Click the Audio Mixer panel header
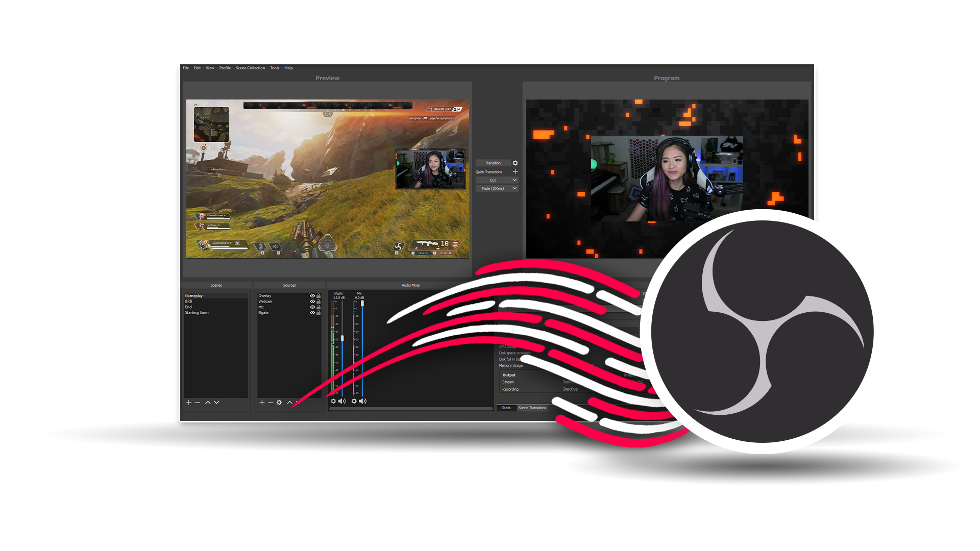980x551 pixels. point(411,285)
